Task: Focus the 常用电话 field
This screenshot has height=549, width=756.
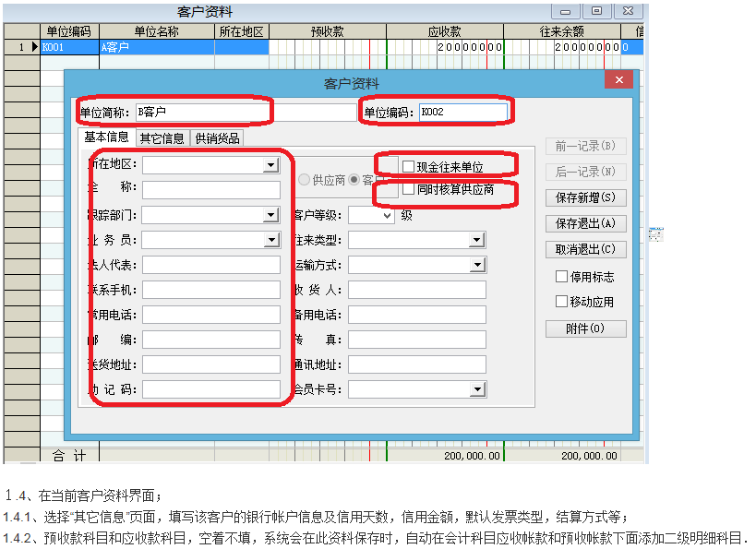Action: [x=211, y=315]
